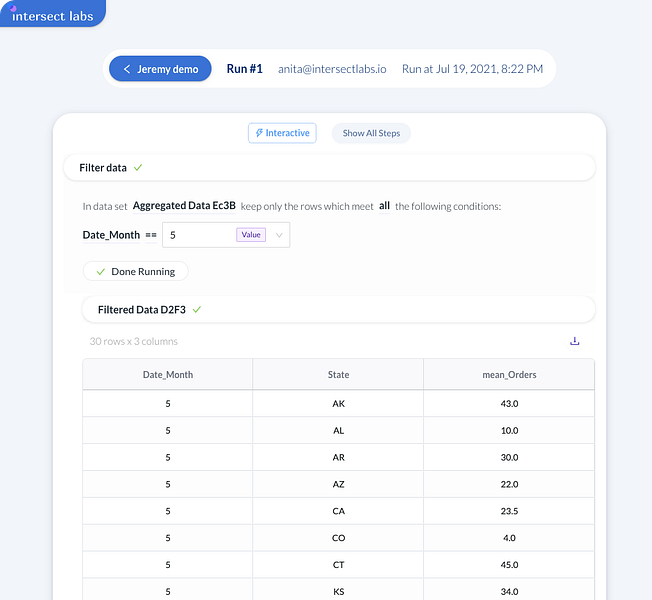Sort by the Date_Month column header
Viewport: 652px width, 600px height.
point(168,375)
